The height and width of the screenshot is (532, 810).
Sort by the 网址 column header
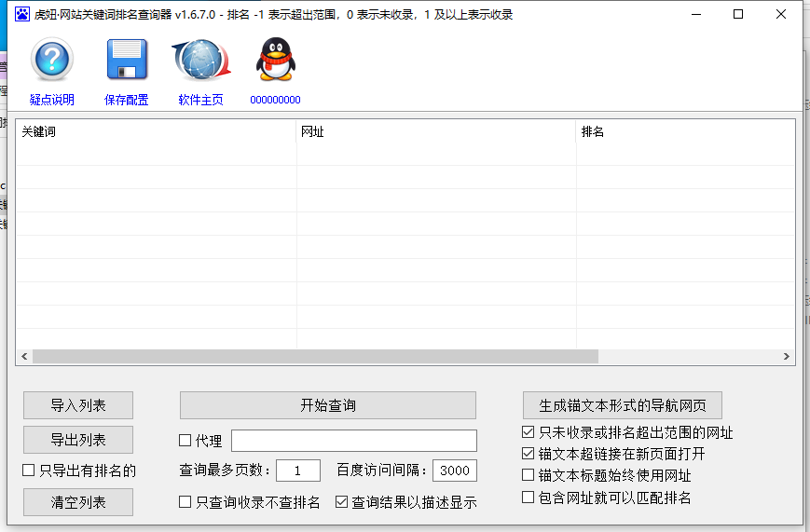point(436,131)
